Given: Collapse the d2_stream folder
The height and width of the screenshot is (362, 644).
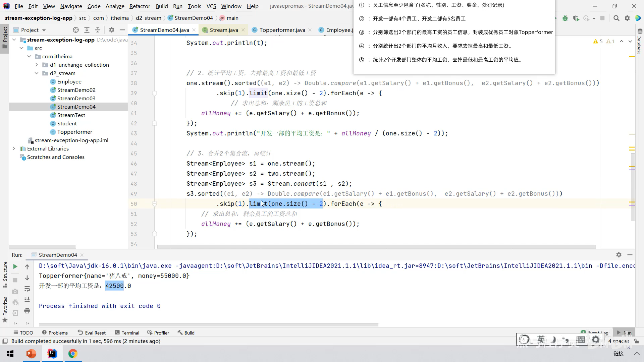Looking at the screenshot, I should click(x=37, y=73).
